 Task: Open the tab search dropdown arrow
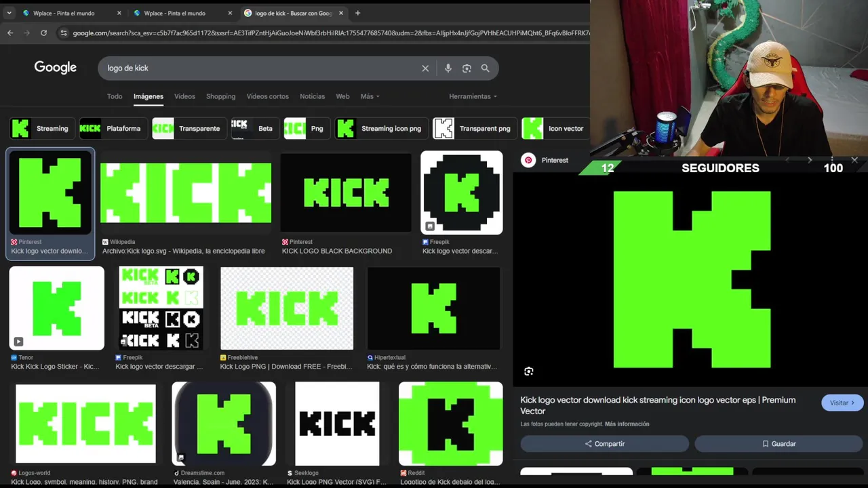9,13
